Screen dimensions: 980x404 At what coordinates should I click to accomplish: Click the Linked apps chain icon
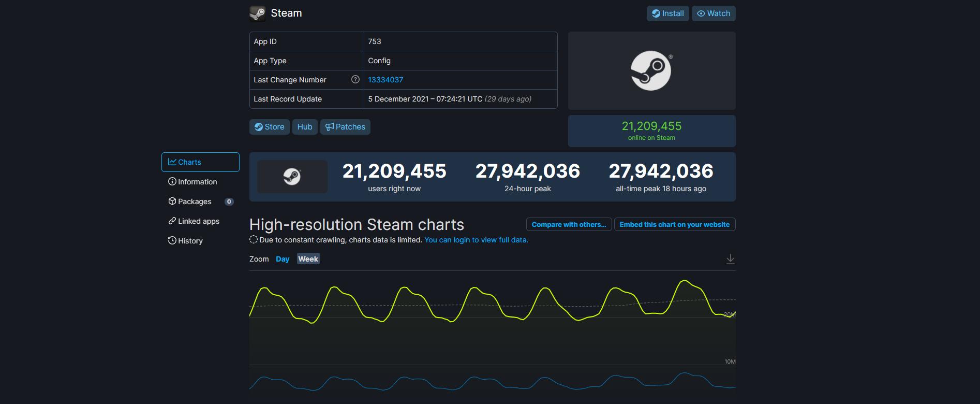(x=172, y=221)
